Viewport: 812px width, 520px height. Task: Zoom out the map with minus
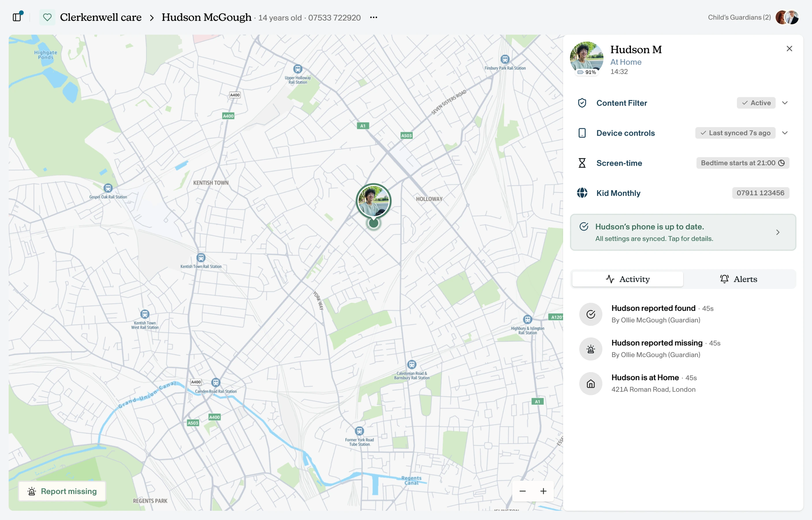click(522, 491)
